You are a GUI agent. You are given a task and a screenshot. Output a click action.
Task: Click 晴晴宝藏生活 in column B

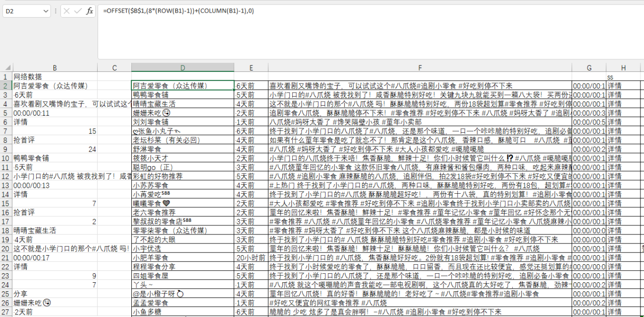pyautogui.click(x=55, y=231)
